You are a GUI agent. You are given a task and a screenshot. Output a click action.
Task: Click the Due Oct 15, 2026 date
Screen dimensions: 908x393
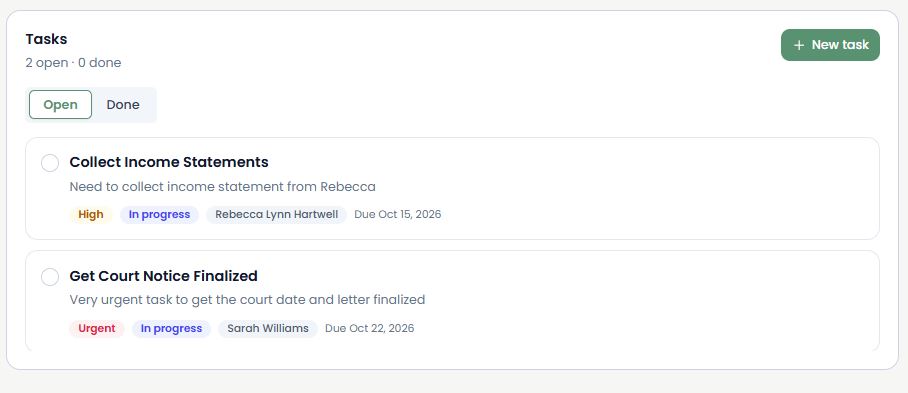coord(398,215)
